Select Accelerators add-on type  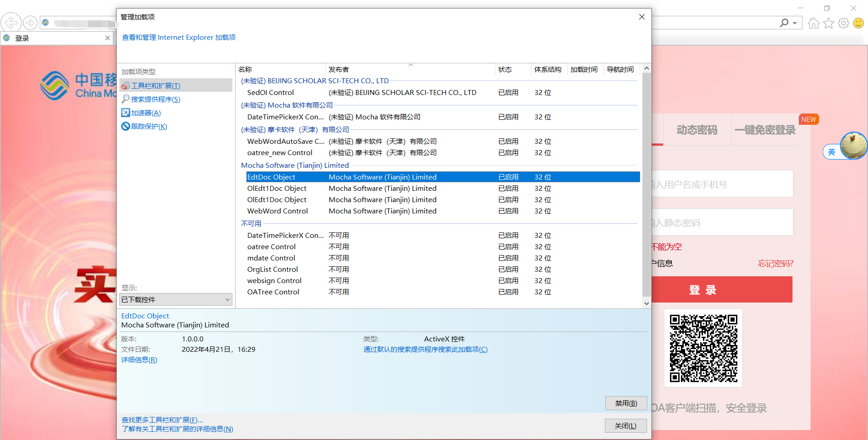click(146, 113)
